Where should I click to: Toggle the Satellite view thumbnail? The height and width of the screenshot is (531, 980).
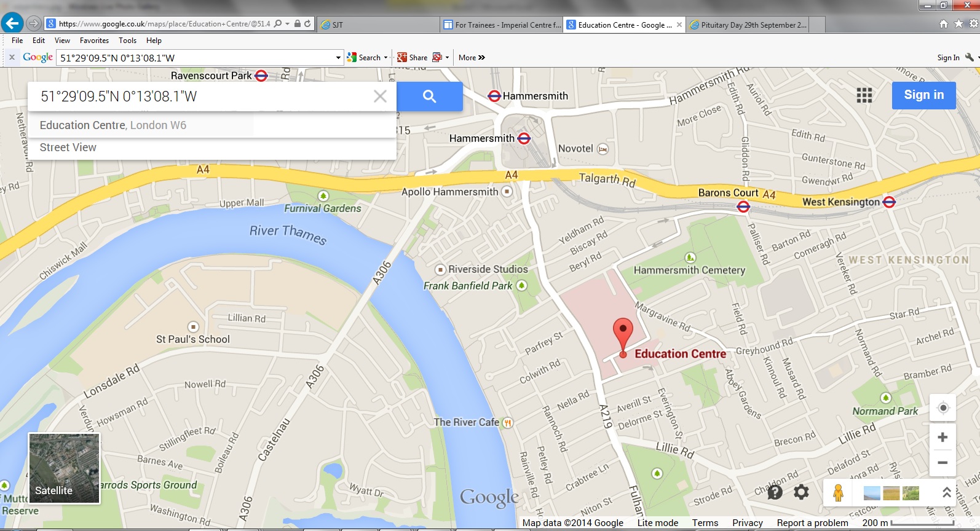click(x=64, y=468)
